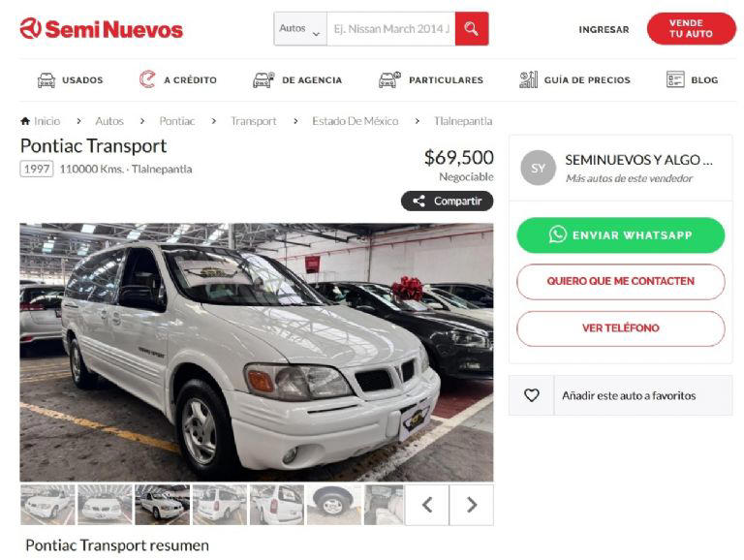Open the SemiNuevos logo homepage
This screenshot has height=560, width=744.
101,29
